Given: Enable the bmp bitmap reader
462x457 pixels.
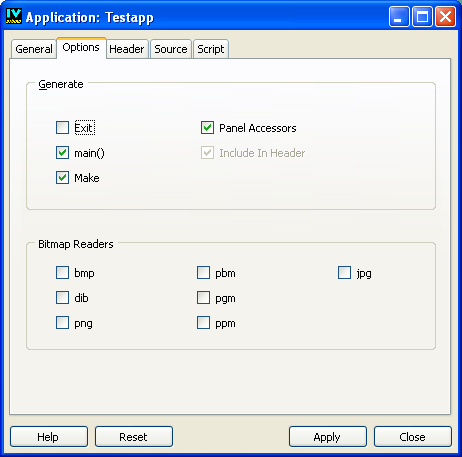Looking at the screenshot, I should pos(62,272).
